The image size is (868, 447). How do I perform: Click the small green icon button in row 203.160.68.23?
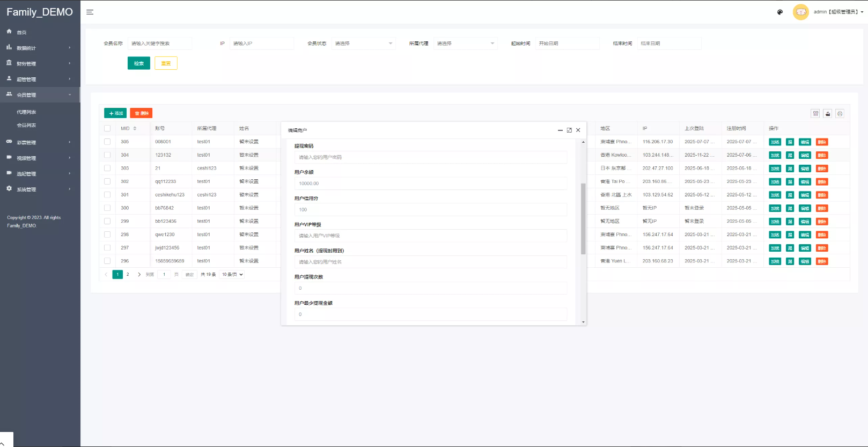click(790, 261)
